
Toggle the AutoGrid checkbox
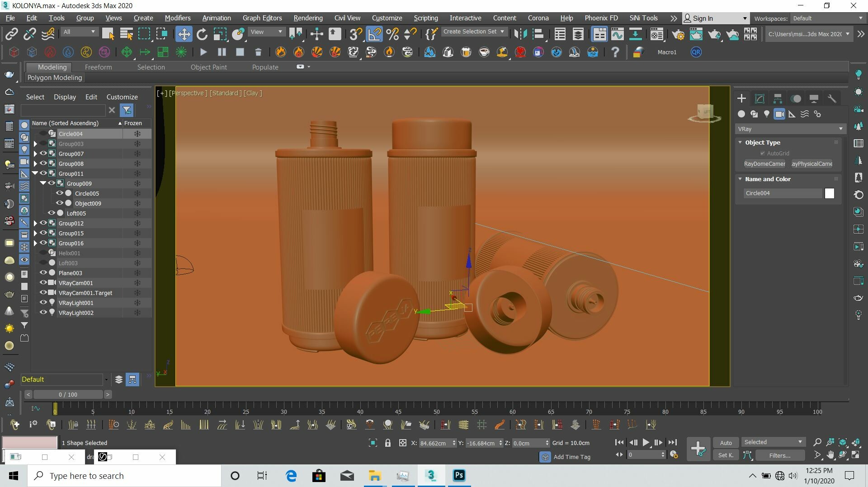(x=763, y=154)
